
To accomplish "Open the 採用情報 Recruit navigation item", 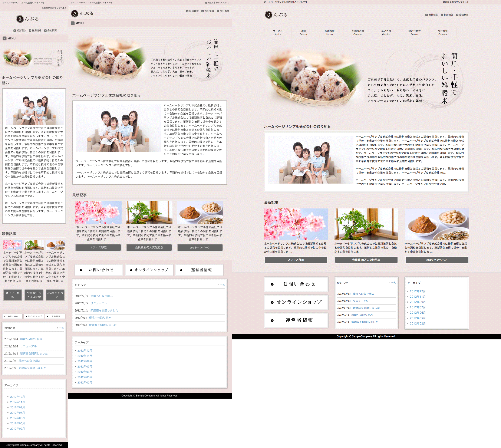I will [329, 32].
